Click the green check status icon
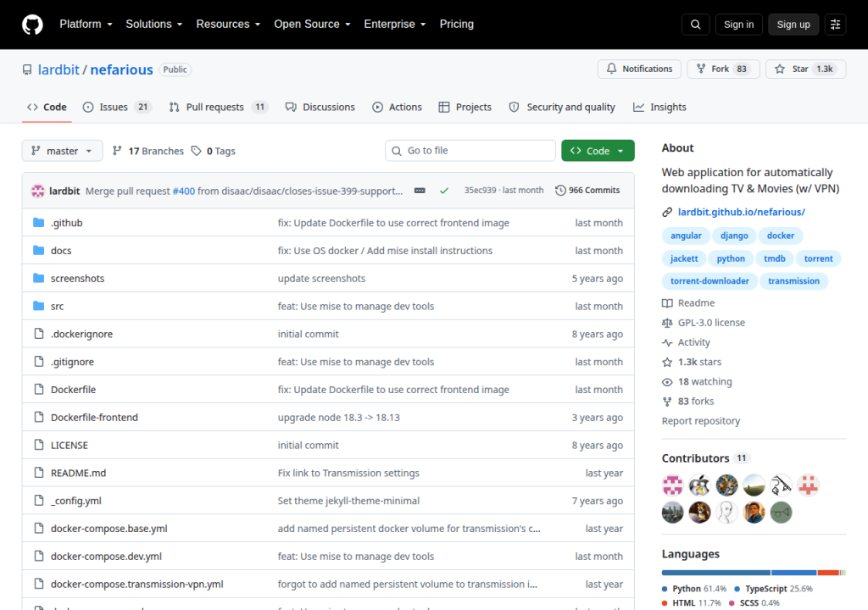This screenshot has height=610, width=868. (444, 191)
